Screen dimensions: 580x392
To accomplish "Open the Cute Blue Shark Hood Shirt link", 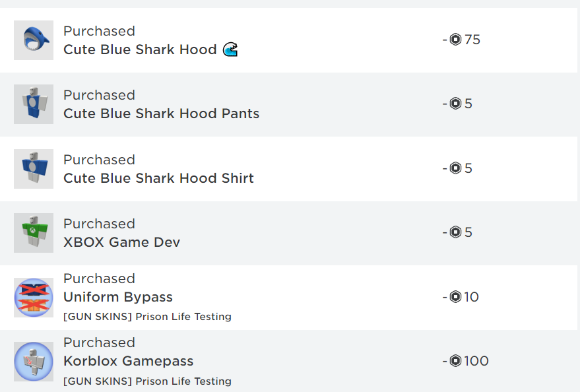I will click(158, 178).
